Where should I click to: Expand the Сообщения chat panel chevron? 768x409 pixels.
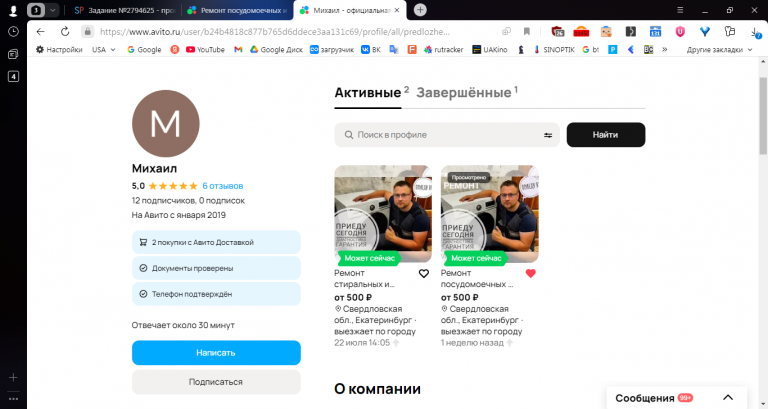(x=728, y=398)
